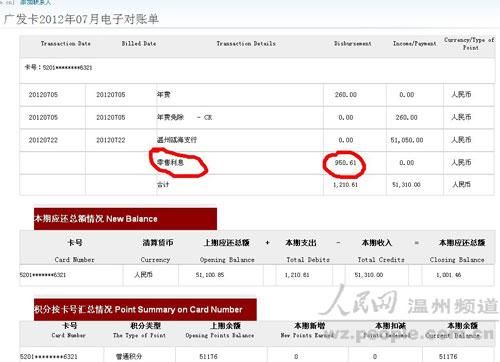Click 51176 under Opening Points Balance
The height and width of the screenshot is (362, 500).
tap(208, 357)
